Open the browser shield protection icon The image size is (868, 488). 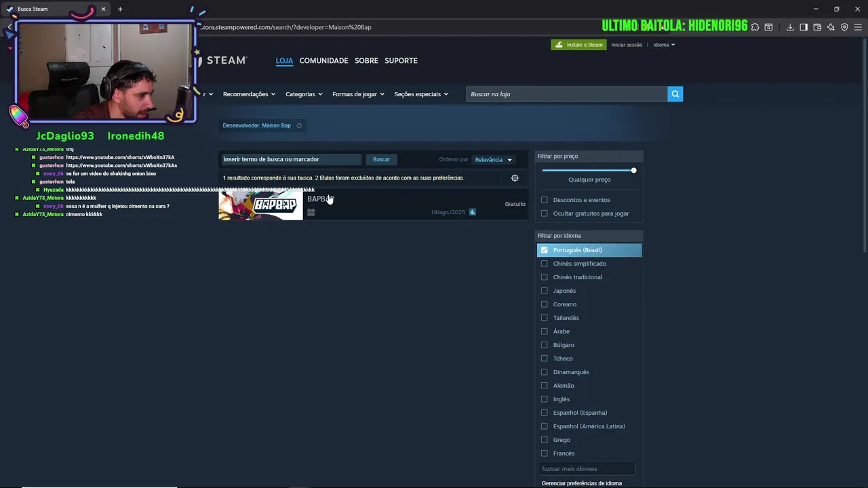844,27
